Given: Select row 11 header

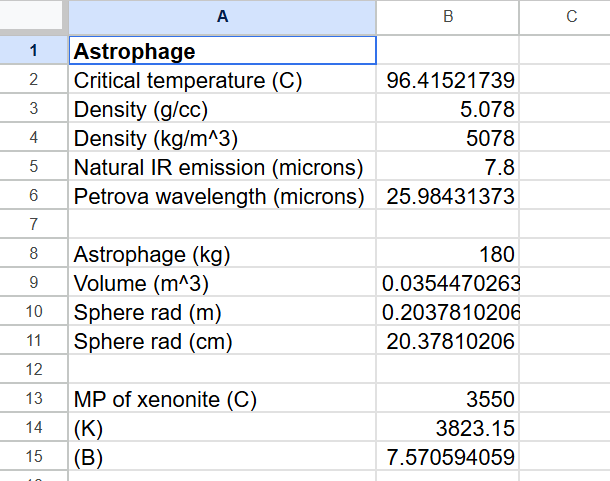Looking at the screenshot, I should (34, 341).
